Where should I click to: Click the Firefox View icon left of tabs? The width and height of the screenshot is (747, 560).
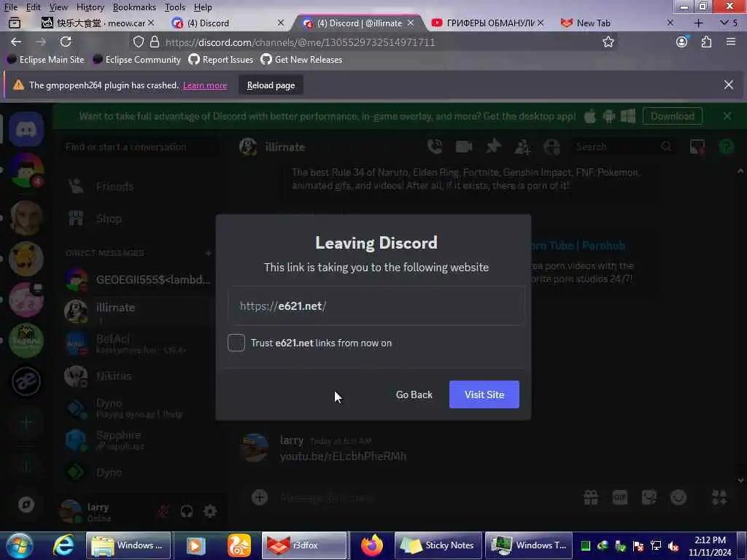click(15, 23)
